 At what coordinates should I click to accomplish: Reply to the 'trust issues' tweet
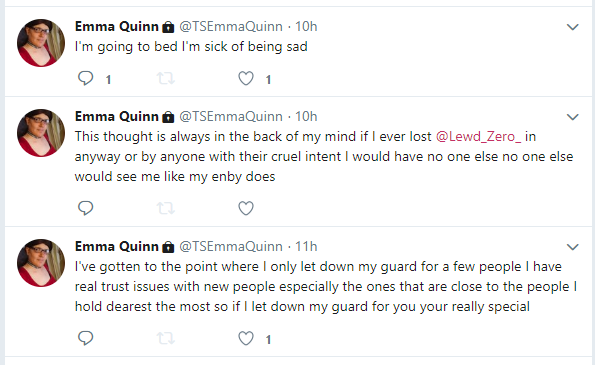coord(86,338)
